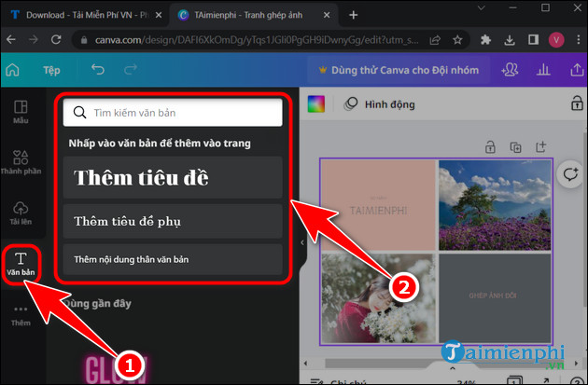The width and height of the screenshot is (588, 385).
Task: Select the girl with white flowers photo
Action: pos(378,298)
